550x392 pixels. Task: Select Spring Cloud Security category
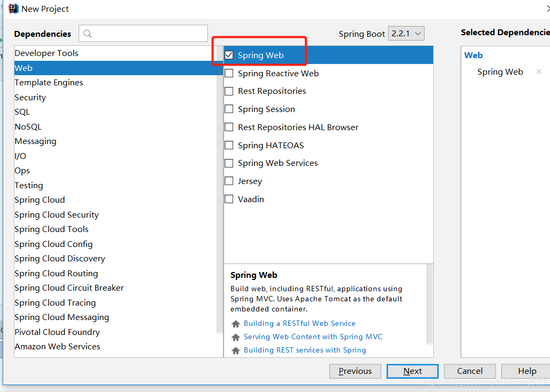coord(115,214)
